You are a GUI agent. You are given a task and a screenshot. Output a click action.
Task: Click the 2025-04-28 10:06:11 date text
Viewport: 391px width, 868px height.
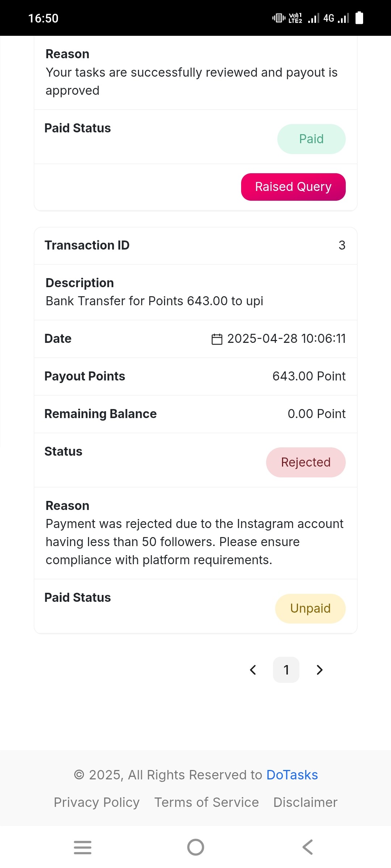[286, 339]
